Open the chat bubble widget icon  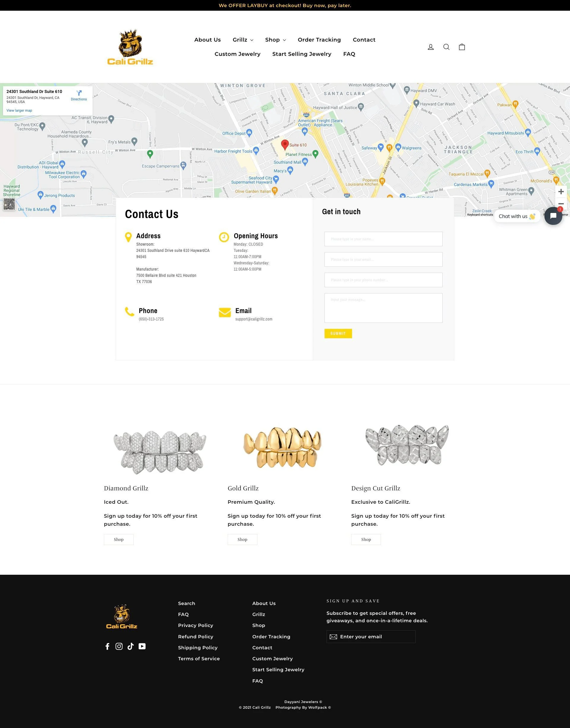pyautogui.click(x=553, y=216)
